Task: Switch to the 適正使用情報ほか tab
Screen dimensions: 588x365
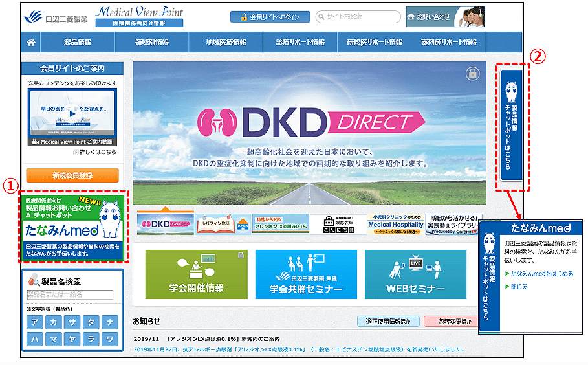Action: tap(387, 322)
